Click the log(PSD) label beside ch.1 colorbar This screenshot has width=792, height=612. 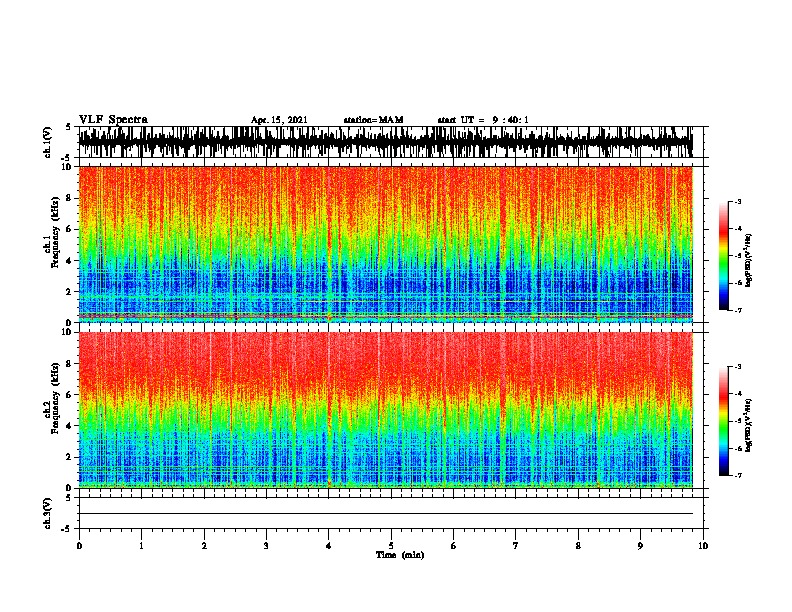point(748,260)
